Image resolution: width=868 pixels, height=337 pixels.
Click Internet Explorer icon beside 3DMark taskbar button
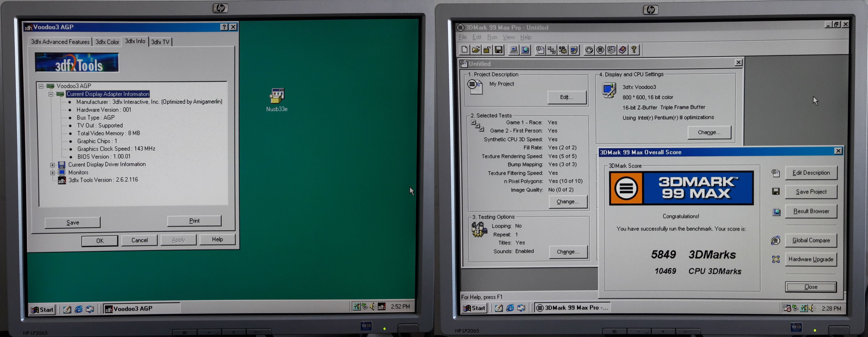click(x=510, y=308)
